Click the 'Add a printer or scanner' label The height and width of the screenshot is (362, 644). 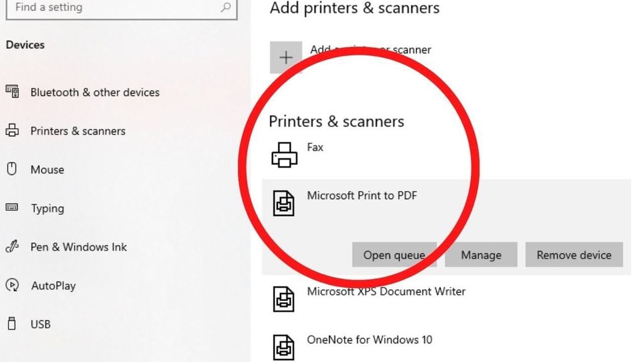coord(370,50)
